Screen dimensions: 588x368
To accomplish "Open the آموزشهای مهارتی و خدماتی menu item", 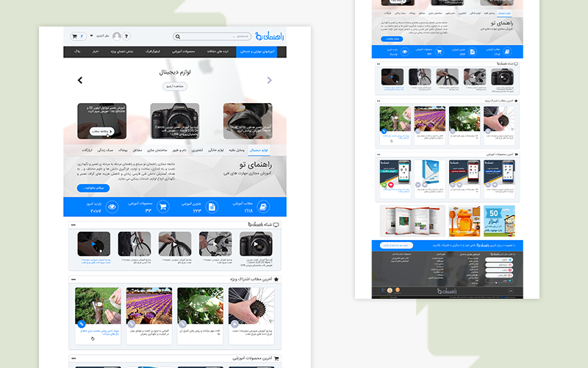I will 257,52.
